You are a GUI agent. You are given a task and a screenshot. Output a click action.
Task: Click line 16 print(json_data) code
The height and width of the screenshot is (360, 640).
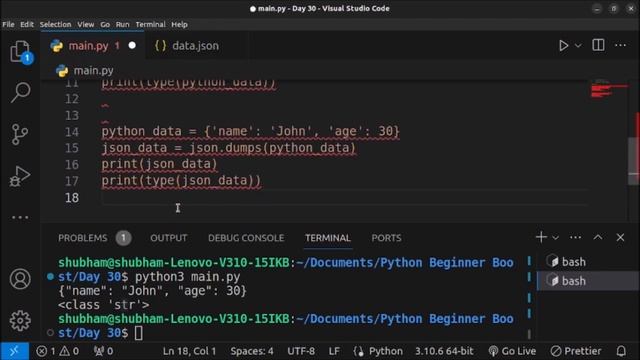(x=159, y=164)
